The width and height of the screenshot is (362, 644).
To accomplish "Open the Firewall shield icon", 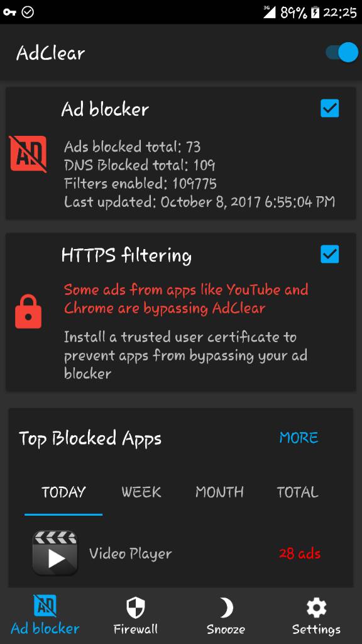I will [x=136, y=608].
